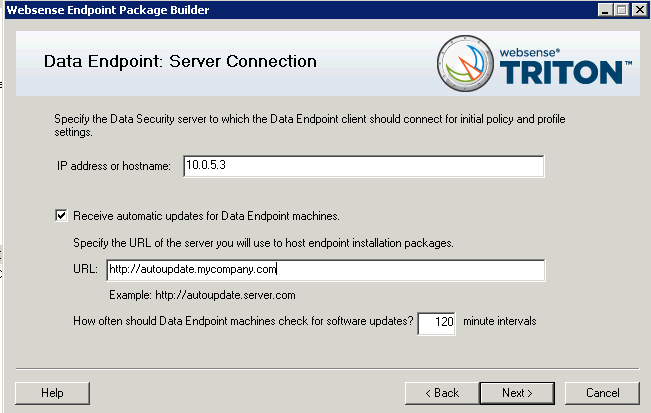
Task: Click the Data Endpoint: Server Connection heading
Action: (180, 61)
